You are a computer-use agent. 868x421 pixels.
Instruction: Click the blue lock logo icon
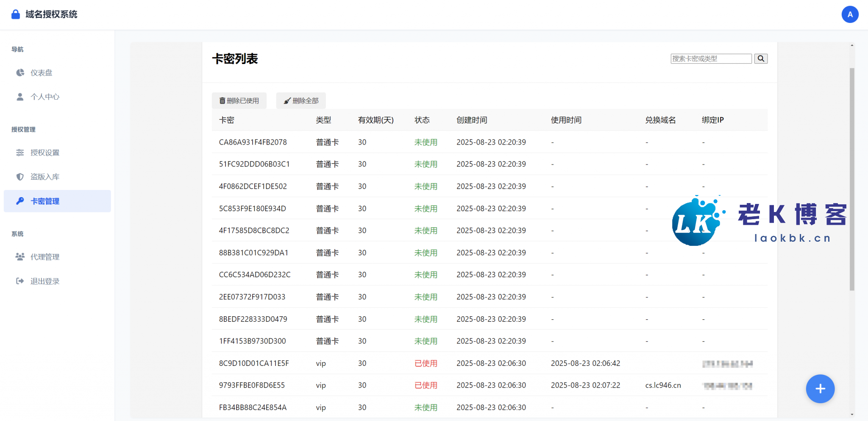point(16,14)
